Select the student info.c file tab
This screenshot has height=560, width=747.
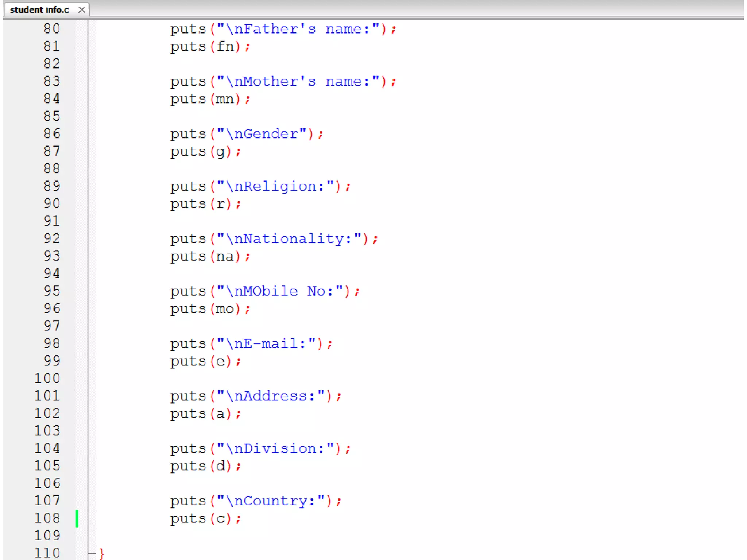[39, 10]
